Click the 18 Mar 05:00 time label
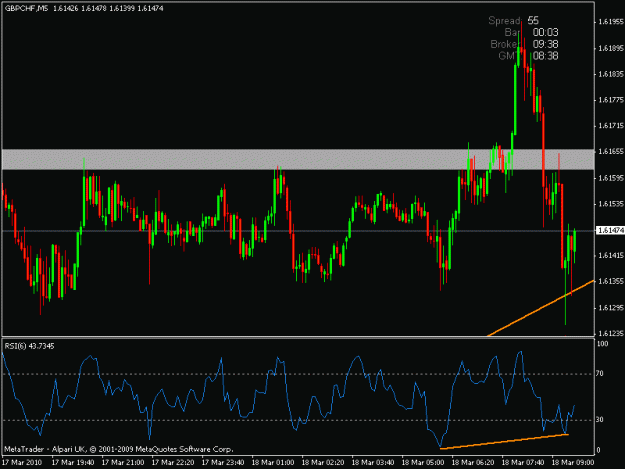The image size is (625, 469). click(x=423, y=463)
